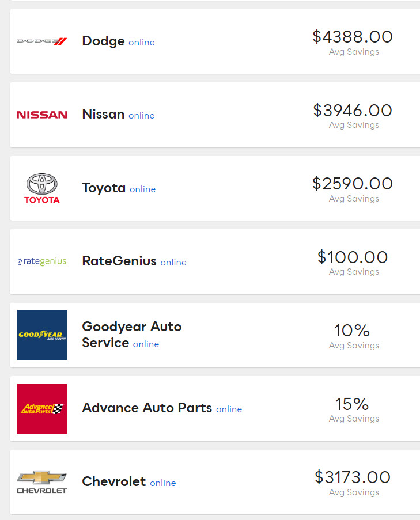The image size is (420, 520).
Task: Open the Advance Auto Parts title
Action: pyautogui.click(x=147, y=408)
